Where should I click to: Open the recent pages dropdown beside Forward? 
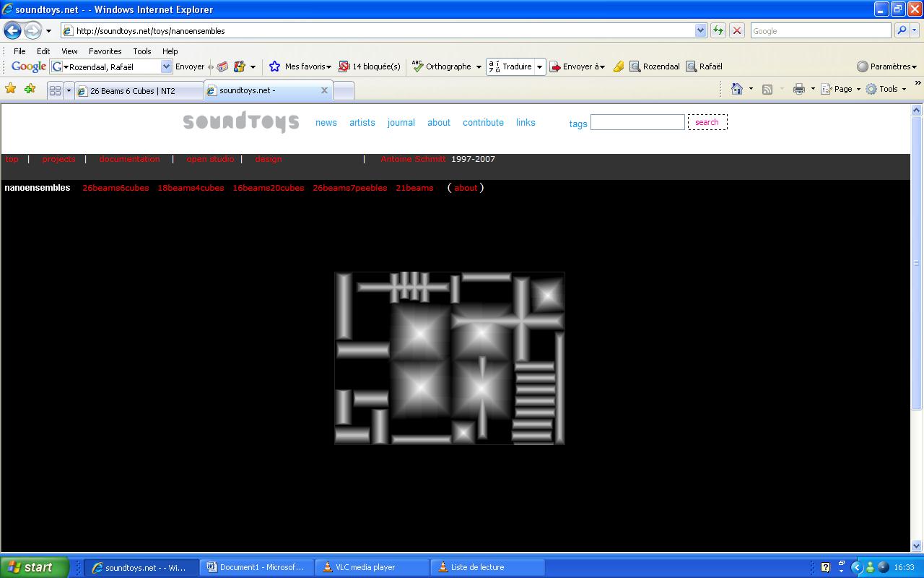(48, 31)
